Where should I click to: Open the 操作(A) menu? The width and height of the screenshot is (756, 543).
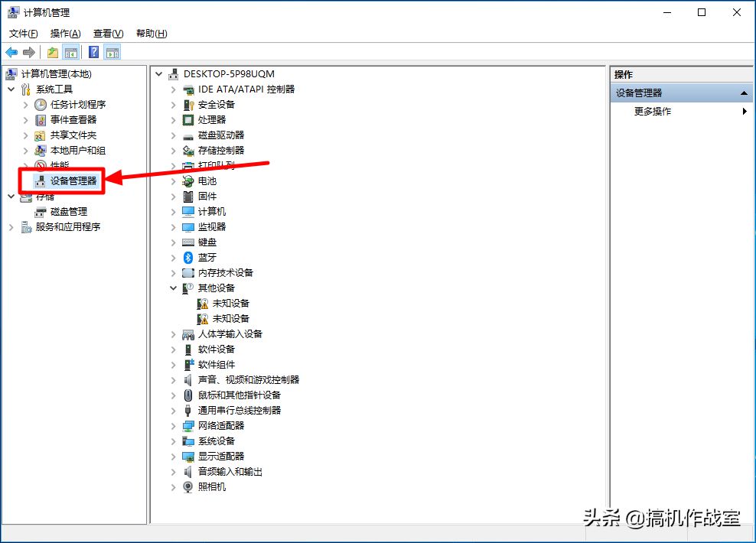65,33
